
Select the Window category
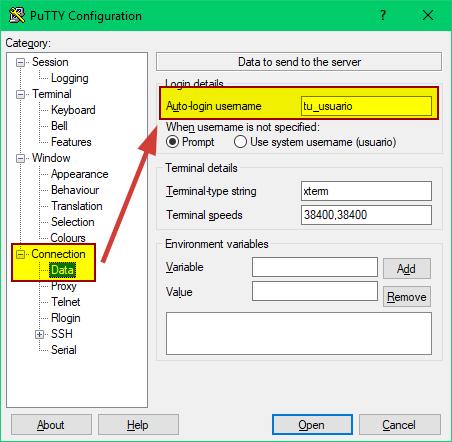[51, 158]
